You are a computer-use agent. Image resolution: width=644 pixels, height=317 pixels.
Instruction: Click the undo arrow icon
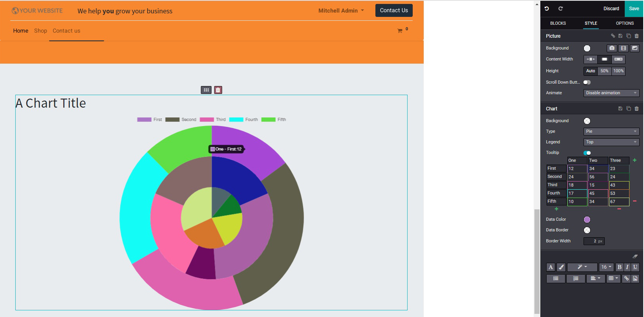547,9
